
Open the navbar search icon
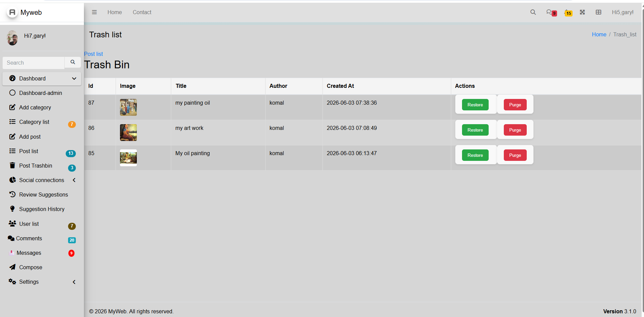[x=533, y=12]
